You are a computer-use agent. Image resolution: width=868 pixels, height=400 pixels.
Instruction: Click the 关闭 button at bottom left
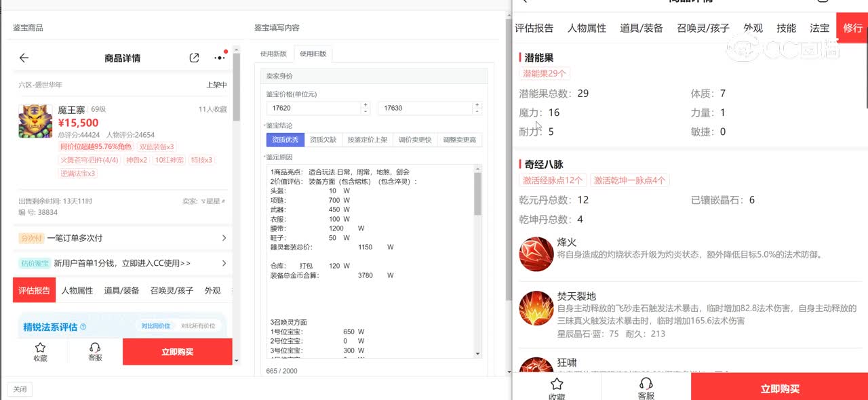tap(20, 389)
